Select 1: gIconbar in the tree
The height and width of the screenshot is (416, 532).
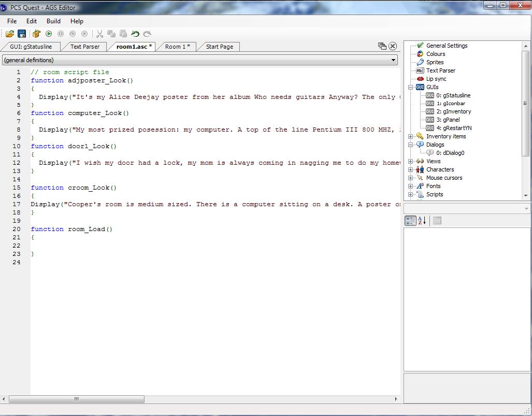(x=451, y=103)
